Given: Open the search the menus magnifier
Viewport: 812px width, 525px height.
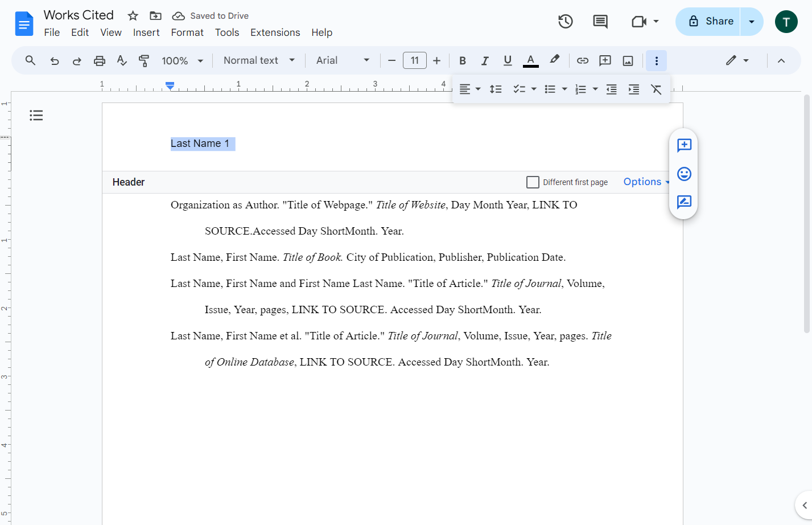Looking at the screenshot, I should tap(31, 60).
